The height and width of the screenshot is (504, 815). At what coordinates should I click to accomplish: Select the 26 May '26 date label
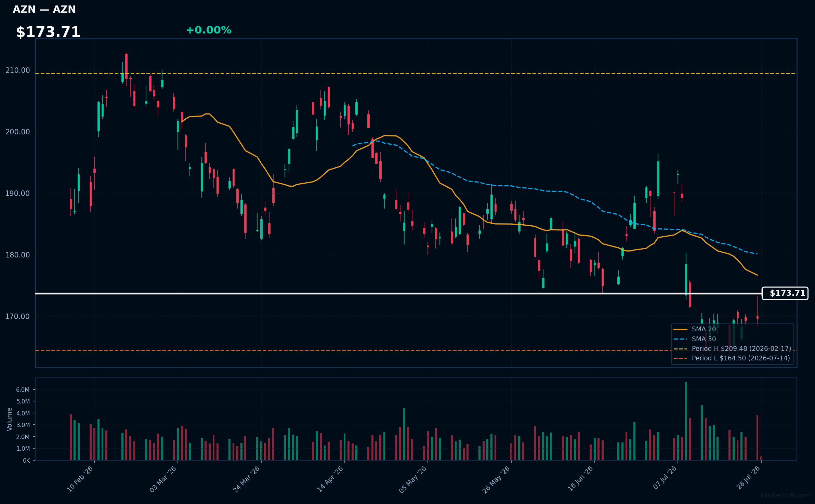tap(496, 479)
